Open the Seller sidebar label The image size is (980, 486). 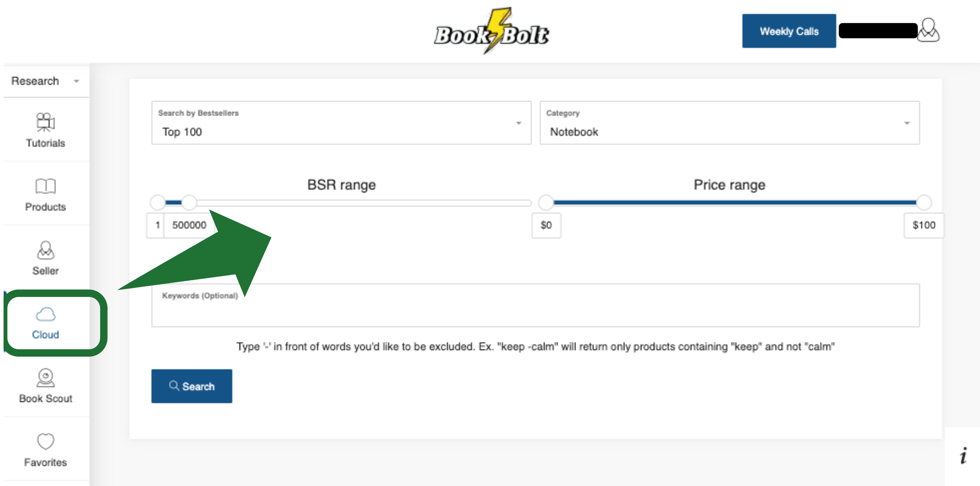coord(46,271)
